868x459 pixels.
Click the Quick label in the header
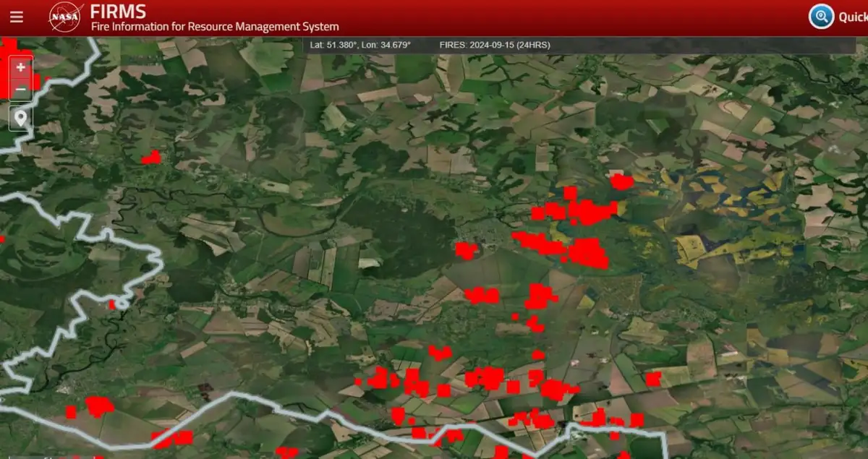[852, 17]
